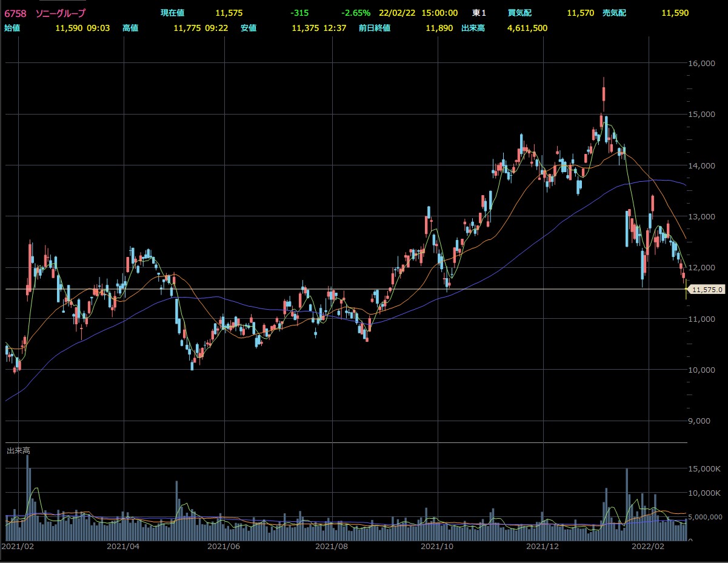Viewport: 728px width, 563px height.
Task: Click the timestamp 15:00:00
Action: (x=438, y=13)
